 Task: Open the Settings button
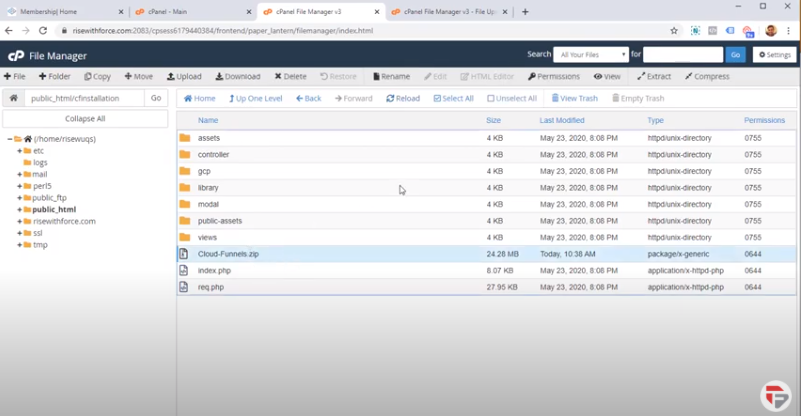(x=775, y=55)
